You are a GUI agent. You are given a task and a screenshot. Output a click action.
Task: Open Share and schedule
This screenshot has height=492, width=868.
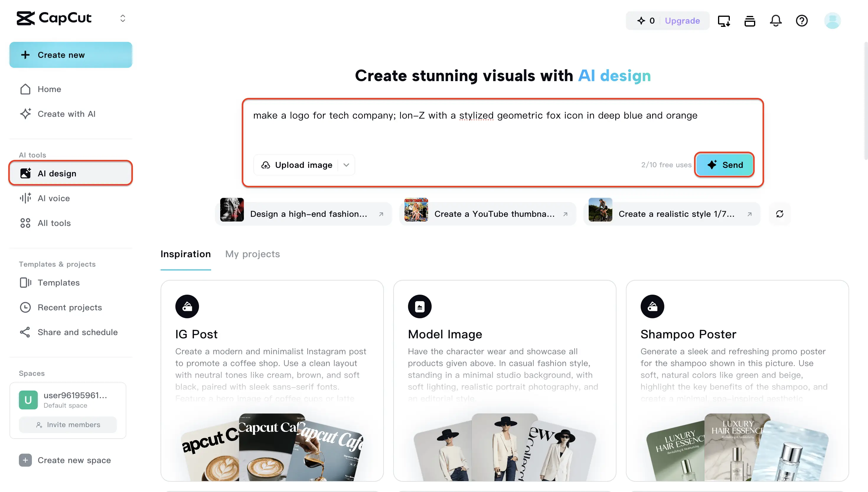pos(77,332)
